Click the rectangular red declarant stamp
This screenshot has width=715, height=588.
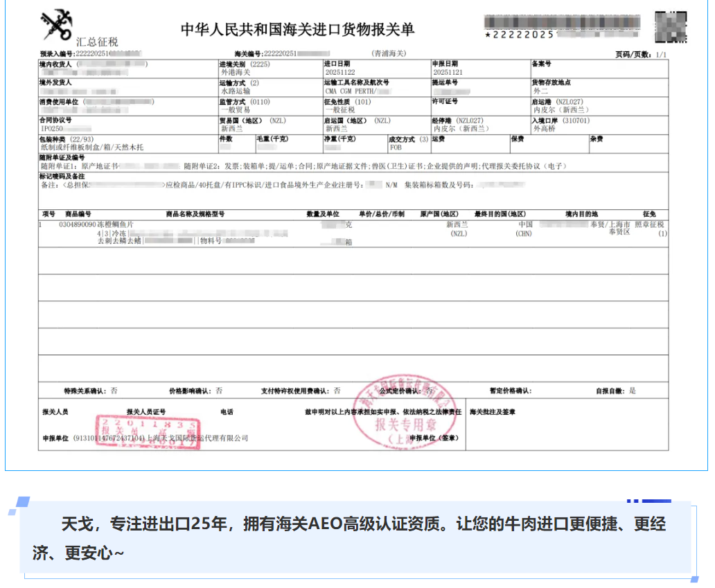[x=149, y=431]
